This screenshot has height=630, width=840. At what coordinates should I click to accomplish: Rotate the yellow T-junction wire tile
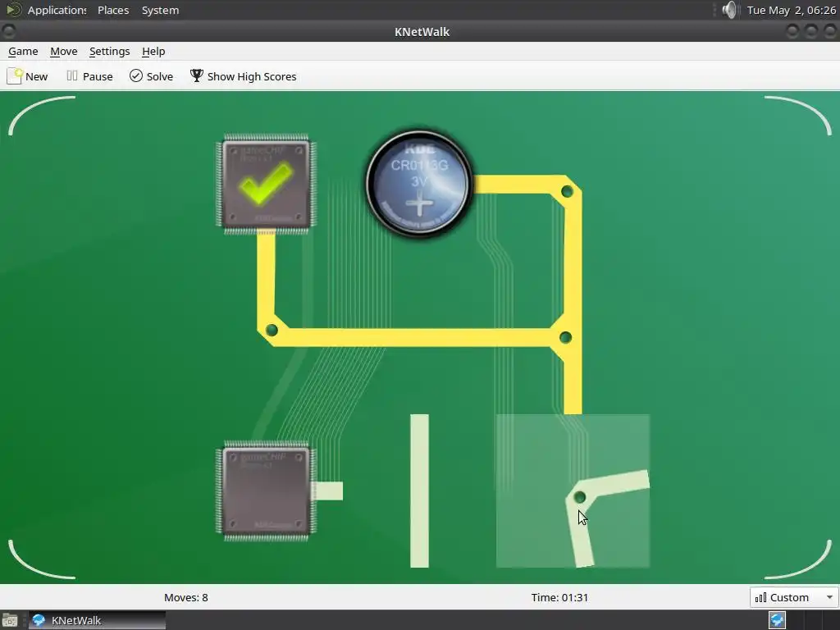click(x=573, y=337)
